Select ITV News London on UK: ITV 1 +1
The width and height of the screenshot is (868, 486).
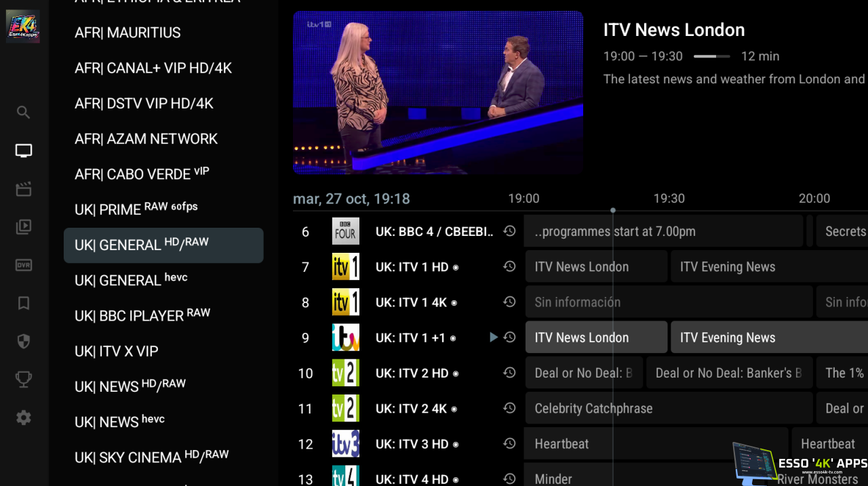pos(596,337)
